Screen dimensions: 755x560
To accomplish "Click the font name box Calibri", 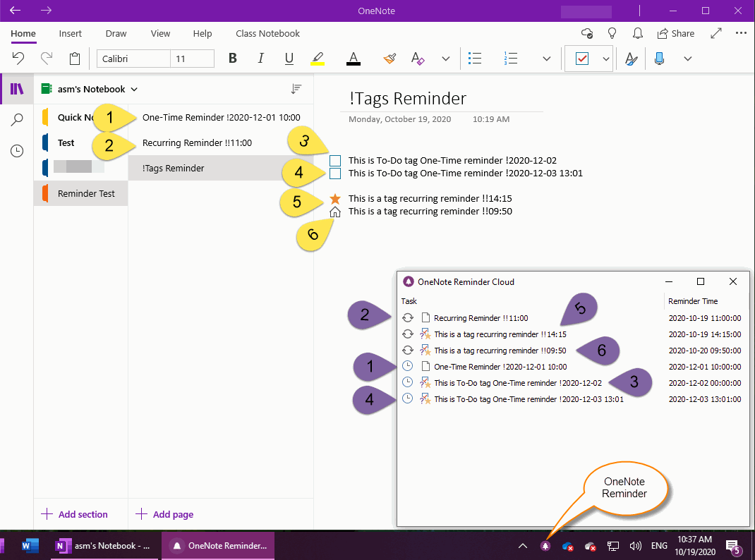I will [x=133, y=59].
